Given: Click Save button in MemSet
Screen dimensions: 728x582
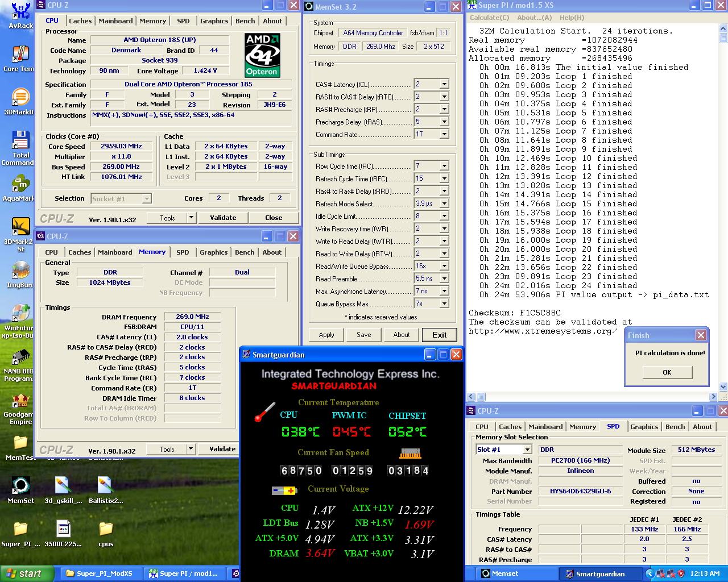Looking at the screenshot, I should click(364, 335).
